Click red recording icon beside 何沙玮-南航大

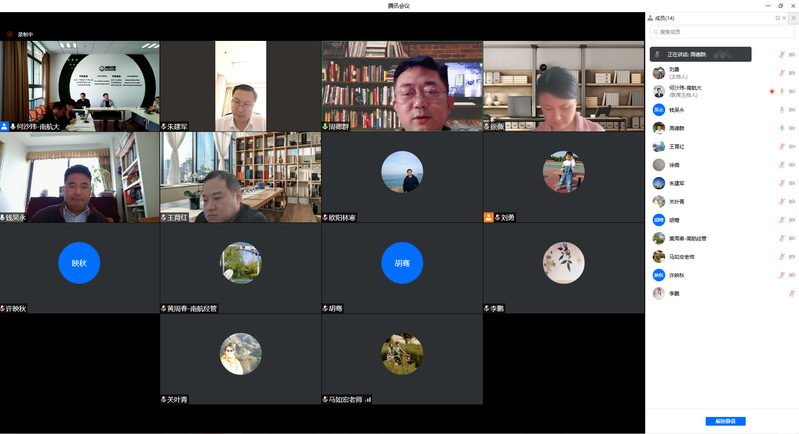point(771,91)
